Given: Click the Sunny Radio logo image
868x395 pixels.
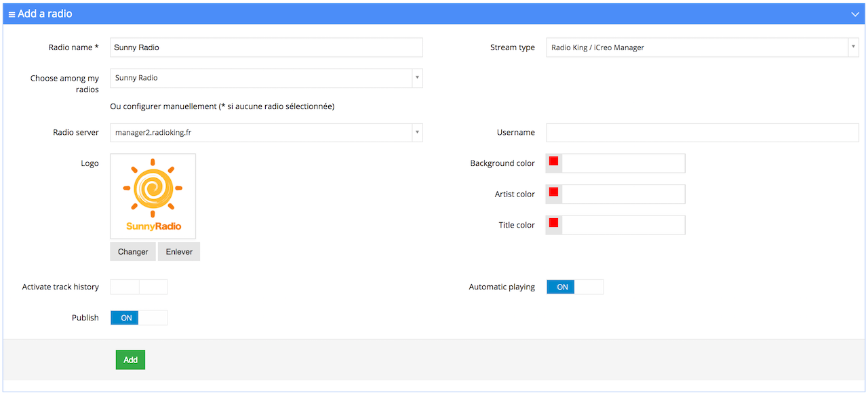Looking at the screenshot, I should point(153,196).
